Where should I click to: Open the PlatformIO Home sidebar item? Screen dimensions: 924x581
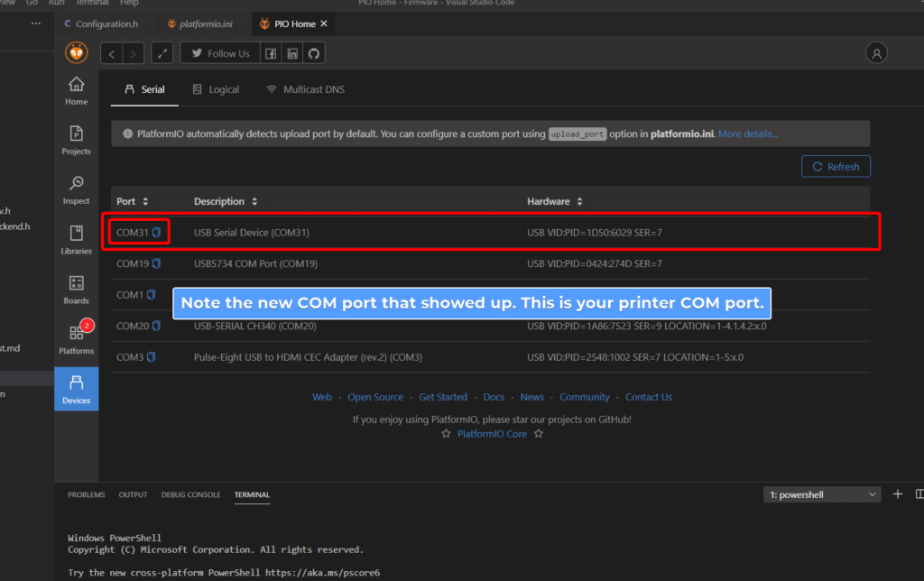tap(76, 91)
